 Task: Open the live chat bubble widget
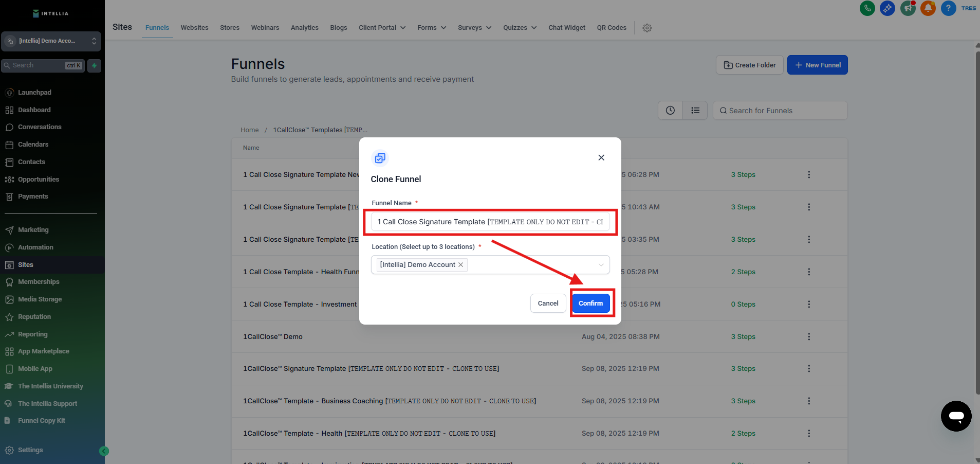[x=956, y=416]
